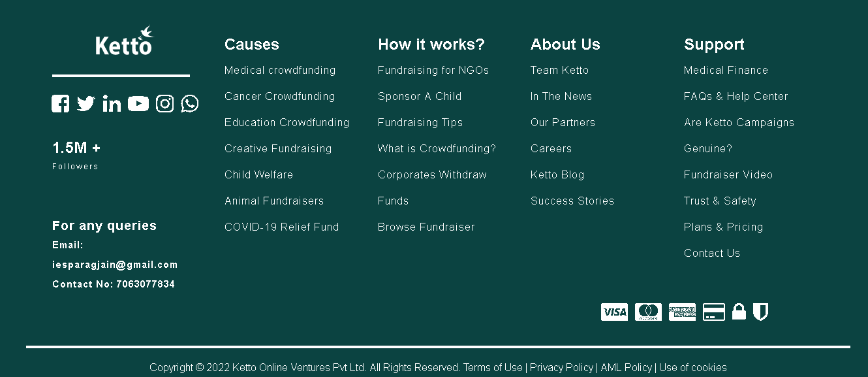Open FAQs & Help Center

click(736, 96)
